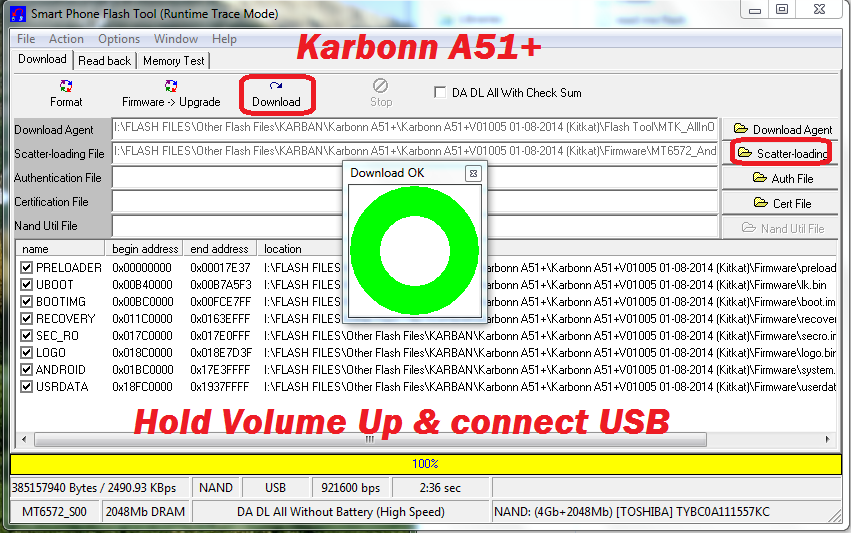Open the Cert File browse button

782,203
